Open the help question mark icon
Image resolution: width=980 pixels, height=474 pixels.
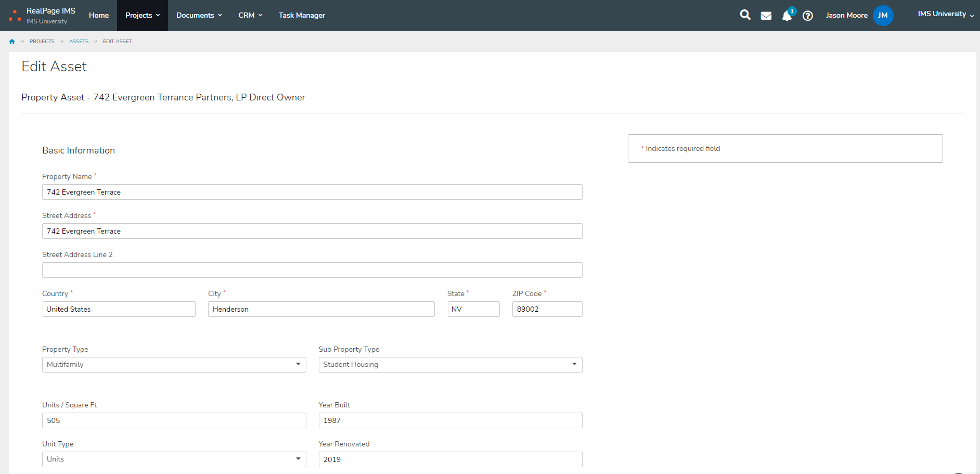pyautogui.click(x=808, y=16)
